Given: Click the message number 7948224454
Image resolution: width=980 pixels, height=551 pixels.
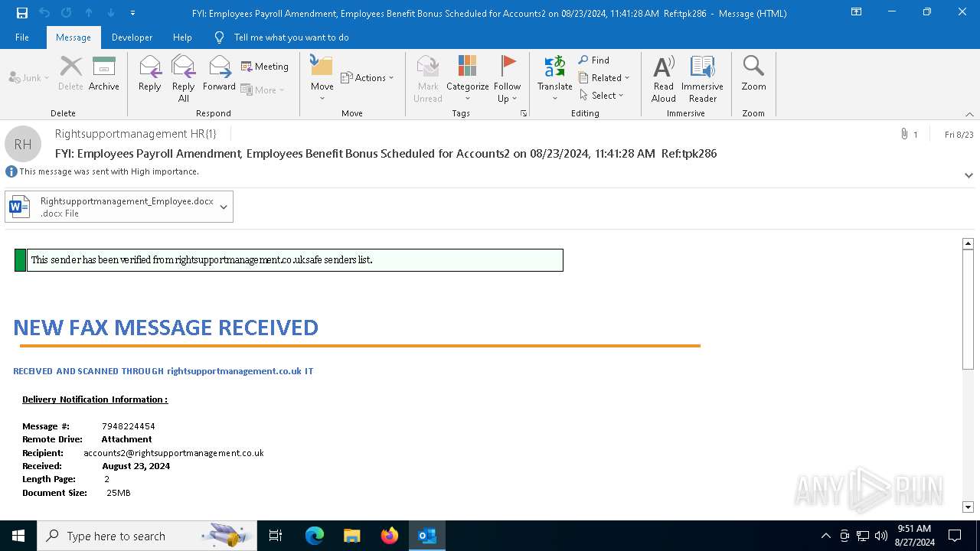Looking at the screenshot, I should [x=129, y=426].
